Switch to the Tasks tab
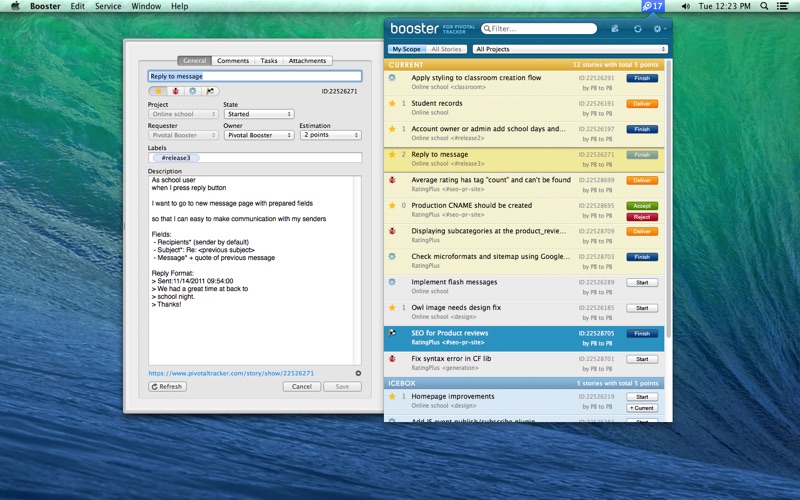Image resolution: width=800 pixels, height=500 pixels. click(269, 60)
